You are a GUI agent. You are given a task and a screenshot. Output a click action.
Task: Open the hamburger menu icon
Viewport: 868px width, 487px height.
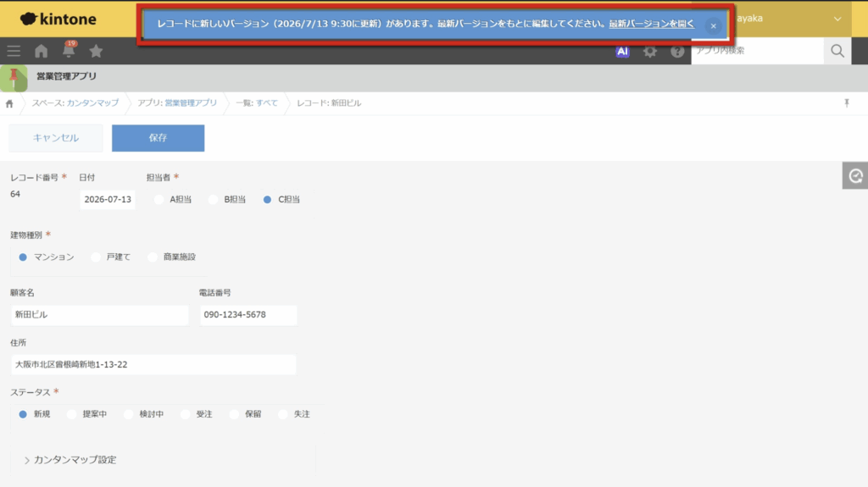point(14,51)
